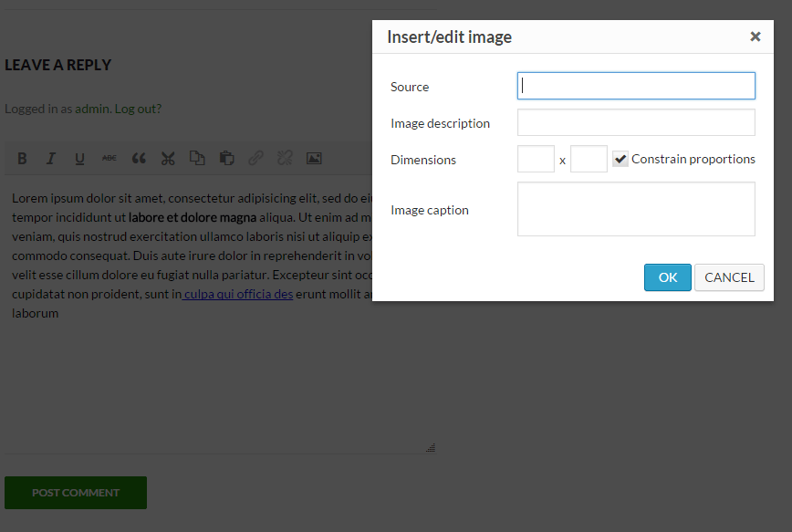Click the Cut scissors icon

point(168,159)
